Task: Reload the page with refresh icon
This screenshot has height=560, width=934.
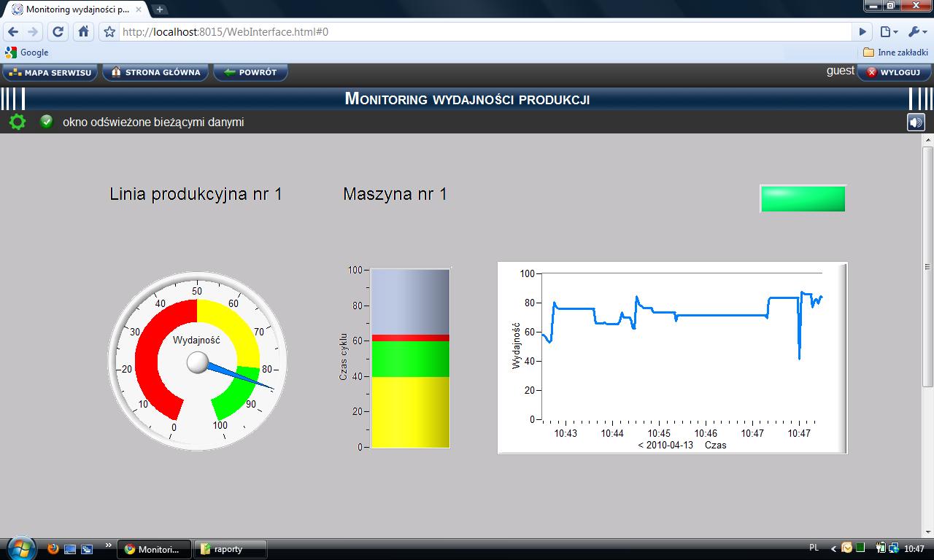Action: pos(58,31)
